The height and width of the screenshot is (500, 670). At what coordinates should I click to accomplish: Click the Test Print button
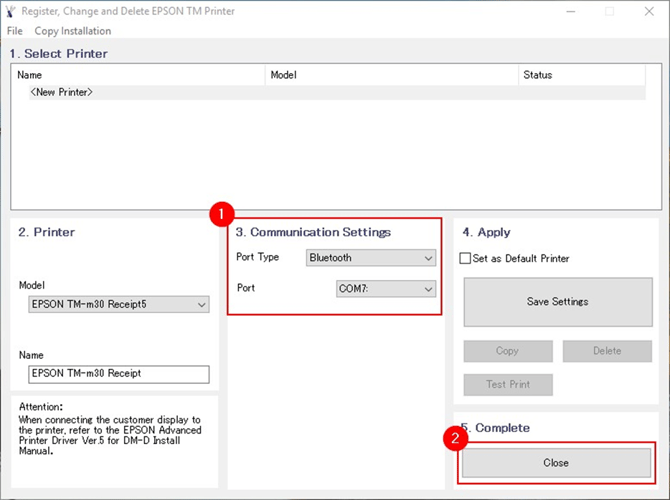[x=507, y=384]
